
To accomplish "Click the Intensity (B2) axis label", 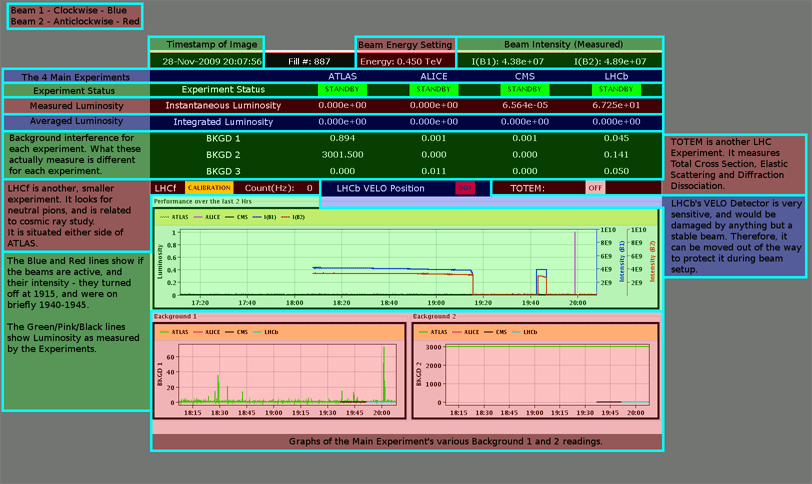I will [652, 261].
